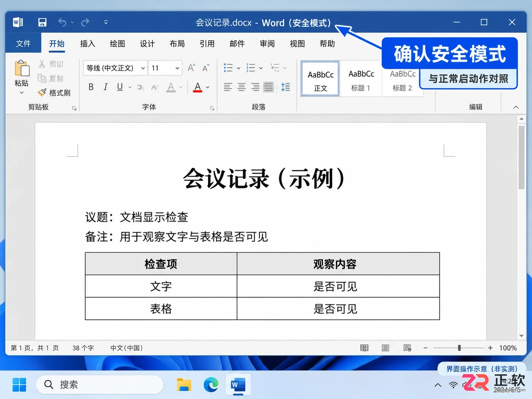Open the undo history dropdown arrow
The height and width of the screenshot is (399, 532).
tap(72, 23)
